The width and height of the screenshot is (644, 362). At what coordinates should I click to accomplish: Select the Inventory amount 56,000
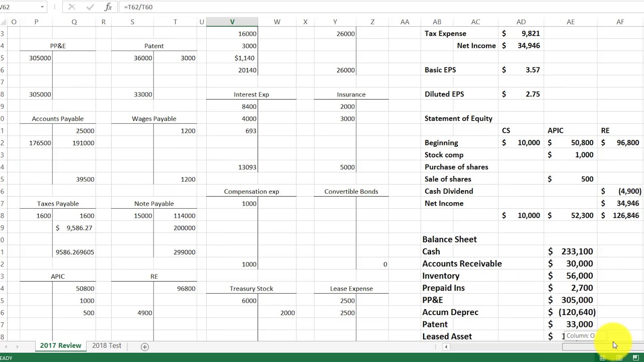pos(571,276)
